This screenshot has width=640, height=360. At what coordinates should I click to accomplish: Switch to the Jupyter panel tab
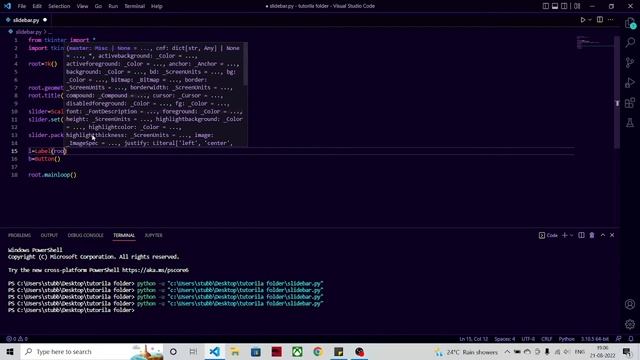pos(153,236)
